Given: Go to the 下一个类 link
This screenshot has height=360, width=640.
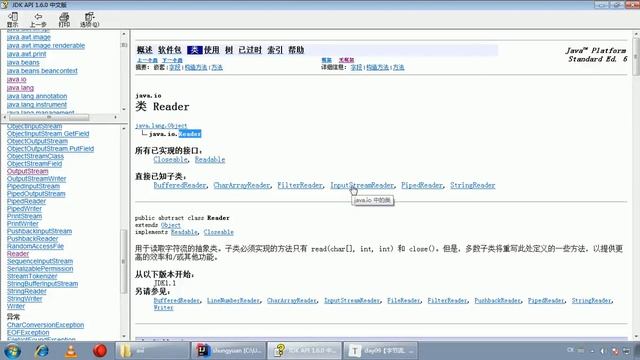Looking at the screenshot, I should [172, 60].
